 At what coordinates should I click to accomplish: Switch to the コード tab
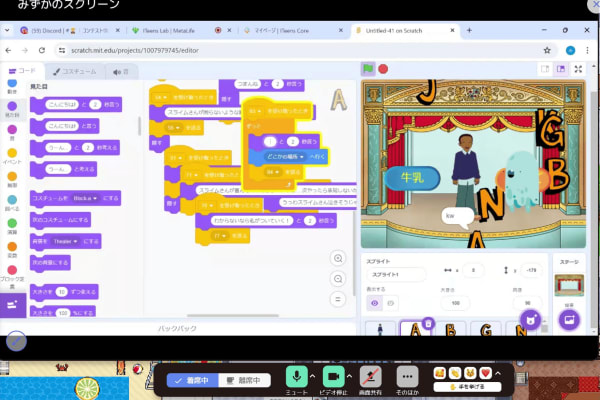(22, 71)
